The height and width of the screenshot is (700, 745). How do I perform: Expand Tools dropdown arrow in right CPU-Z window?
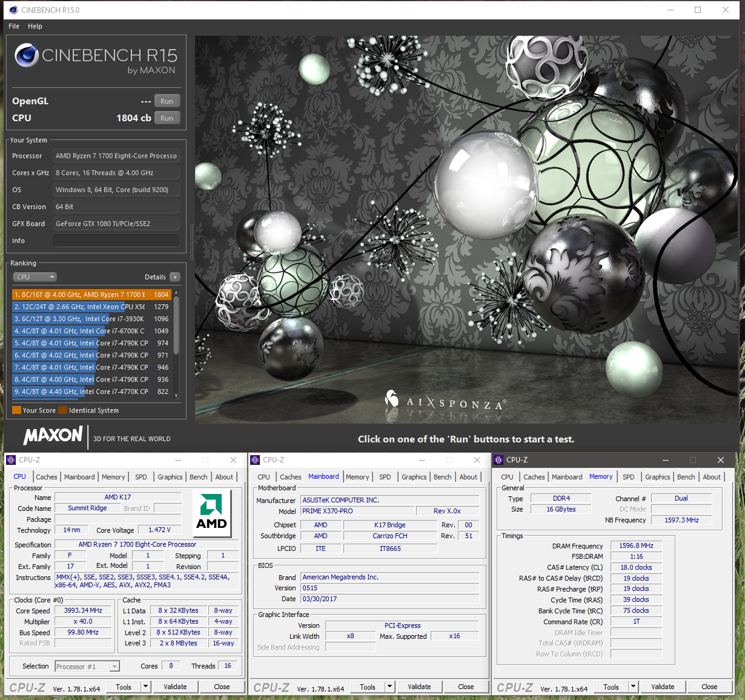[x=633, y=687]
